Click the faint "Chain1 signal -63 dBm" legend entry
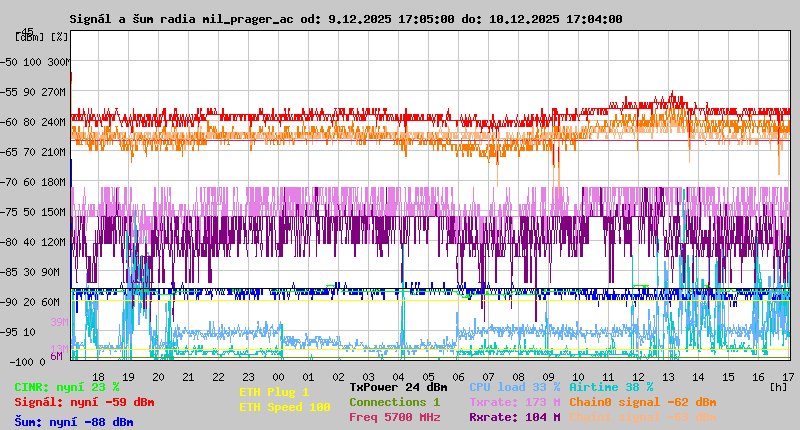Image resolution: width=800 pixels, height=430 pixels. point(643,417)
